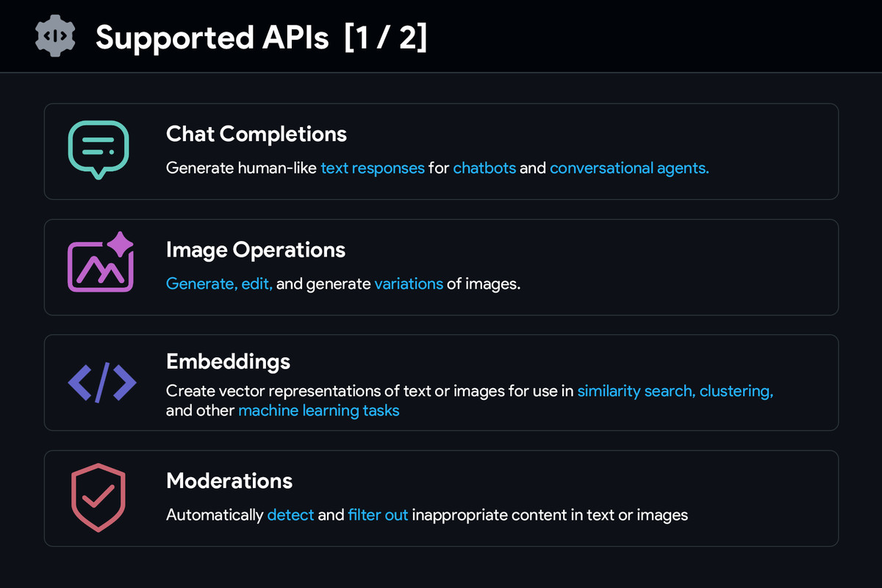
Task: Select the Moderations heading
Action: (229, 481)
